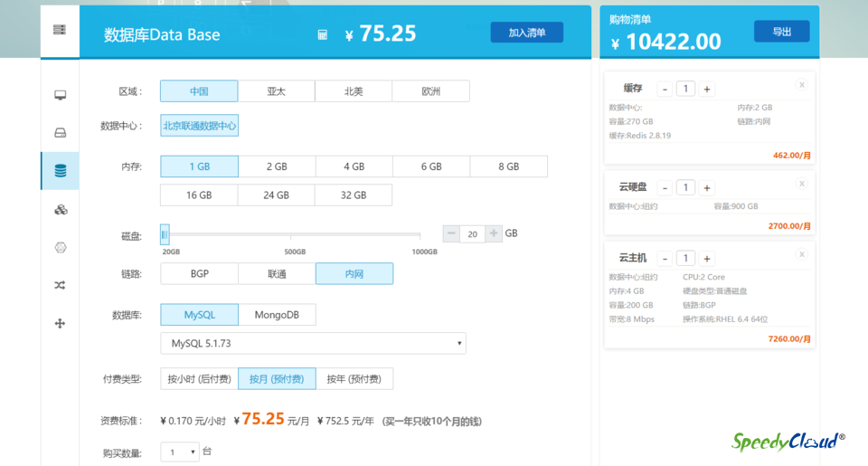Choose BGP link type
This screenshot has width=868, height=466.
pyautogui.click(x=199, y=274)
